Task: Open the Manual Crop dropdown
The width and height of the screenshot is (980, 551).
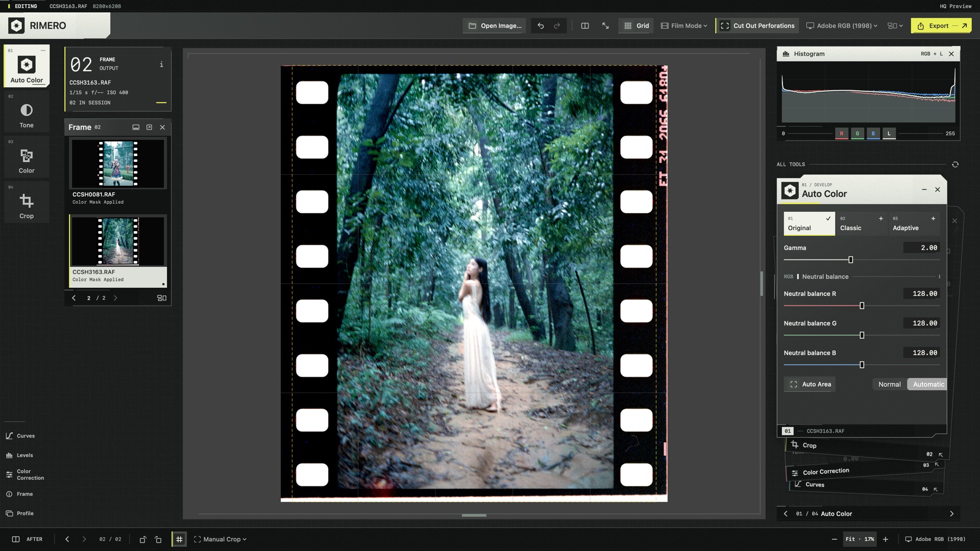Action: coord(220,539)
